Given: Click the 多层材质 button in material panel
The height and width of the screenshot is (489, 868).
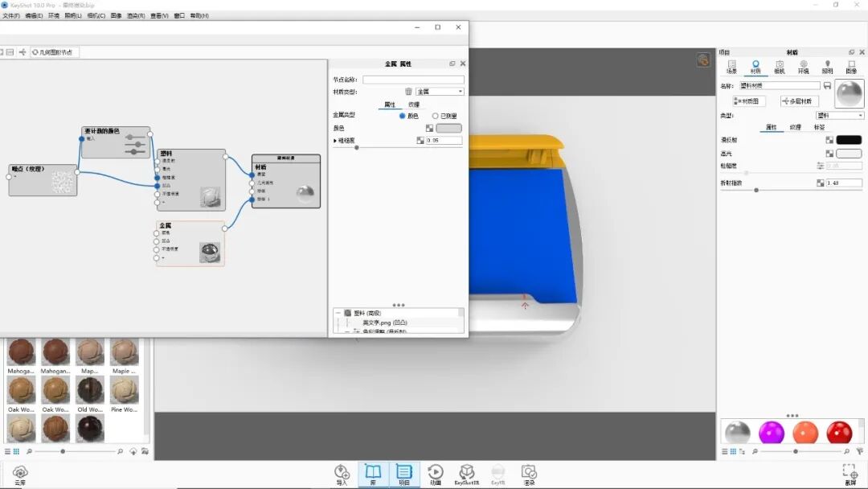Looking at the screenshot, I should coord(800,101).
